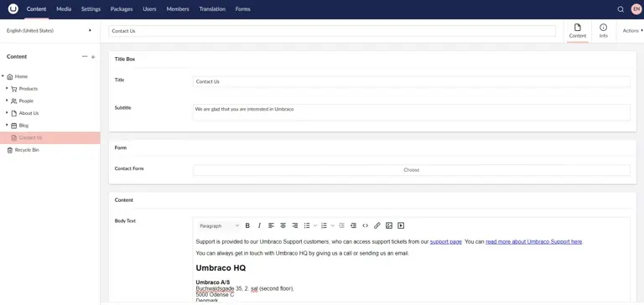644x305 pixels.
Task: Click the Umbraco A/S bold text
Action: click(x=213, y=282)
